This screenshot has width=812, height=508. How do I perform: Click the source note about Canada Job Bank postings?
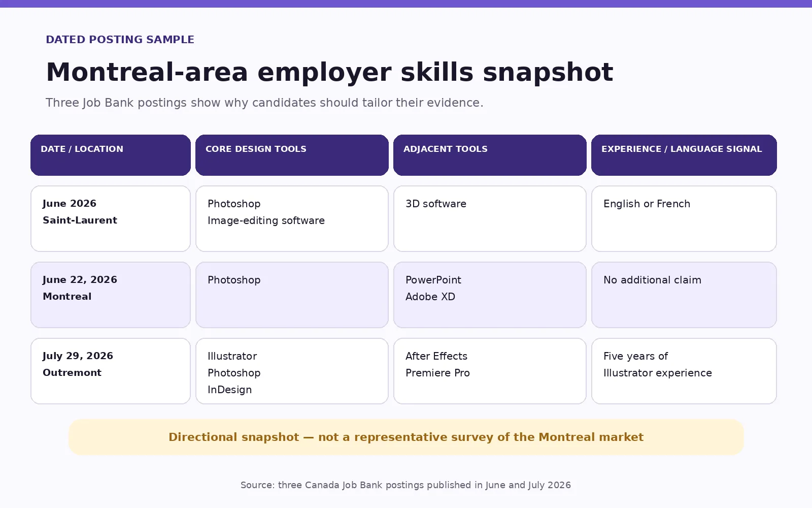coord(405,485)
